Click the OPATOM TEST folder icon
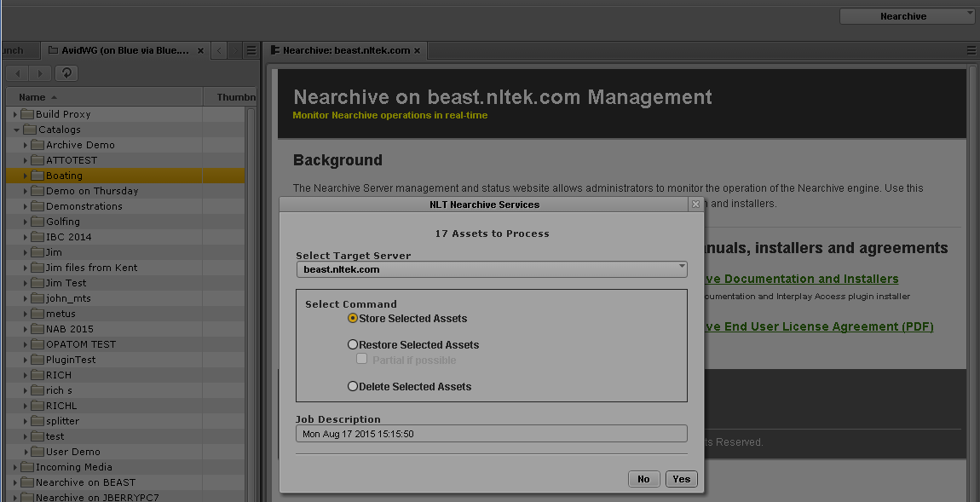Viewport: 980px width, 502px height. point(37,343)
